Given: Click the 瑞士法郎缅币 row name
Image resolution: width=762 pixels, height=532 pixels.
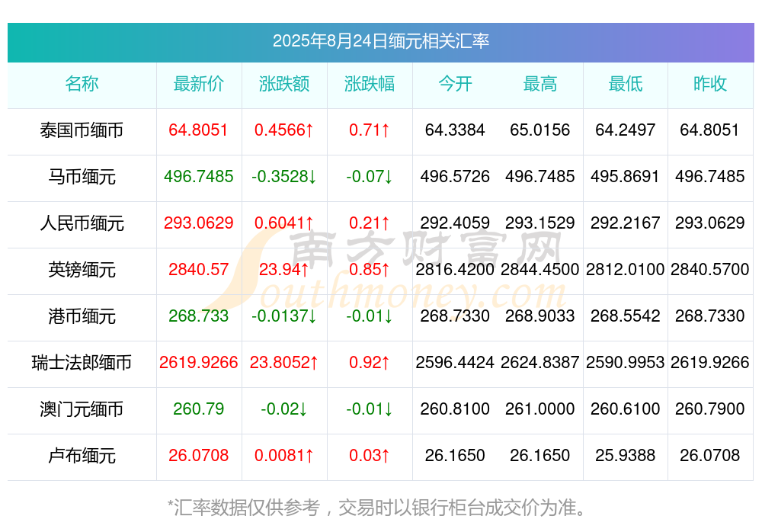Looking at the screenshot, I should [82, 363].
